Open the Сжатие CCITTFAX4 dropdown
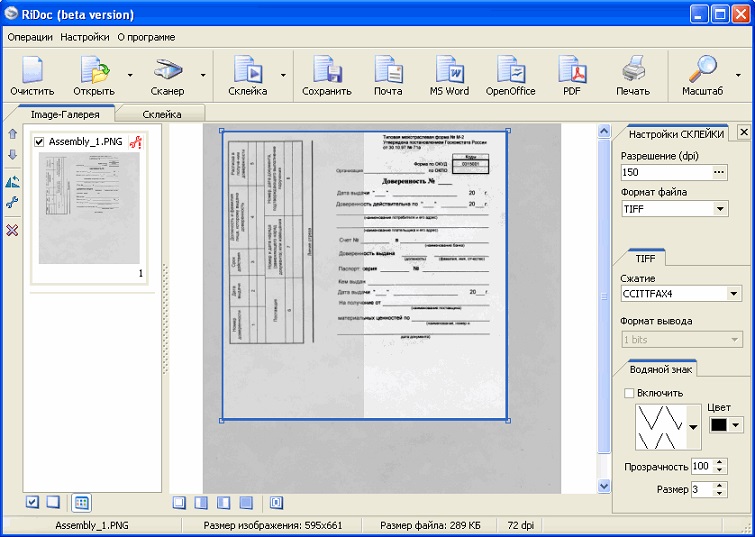The image size is (755, 537). point(733,293)
